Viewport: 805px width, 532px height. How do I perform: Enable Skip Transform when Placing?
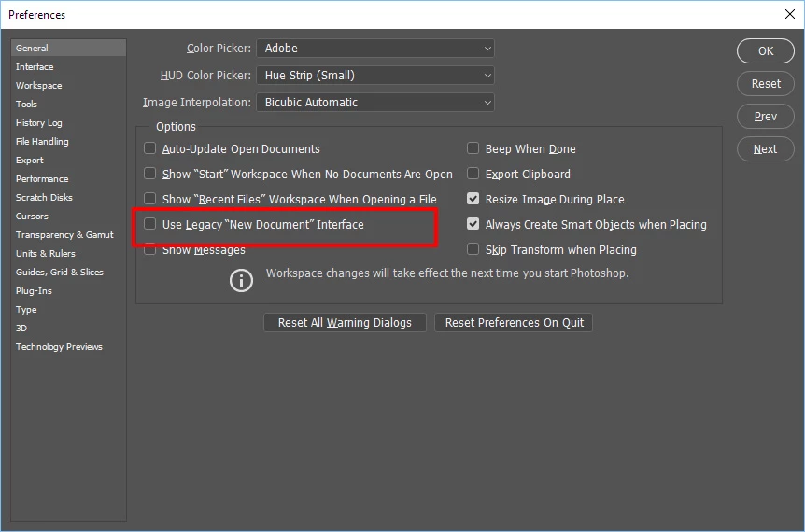point(473,249)
